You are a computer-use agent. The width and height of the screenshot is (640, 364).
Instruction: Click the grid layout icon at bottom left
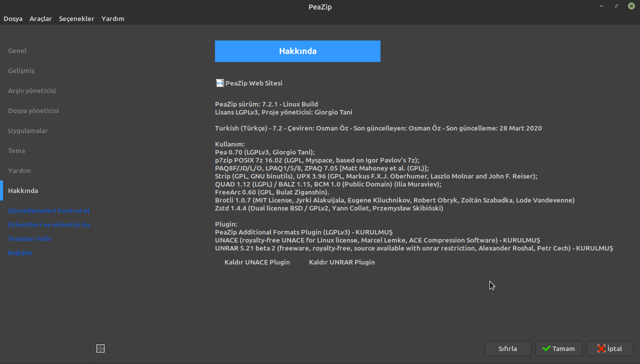100,348
